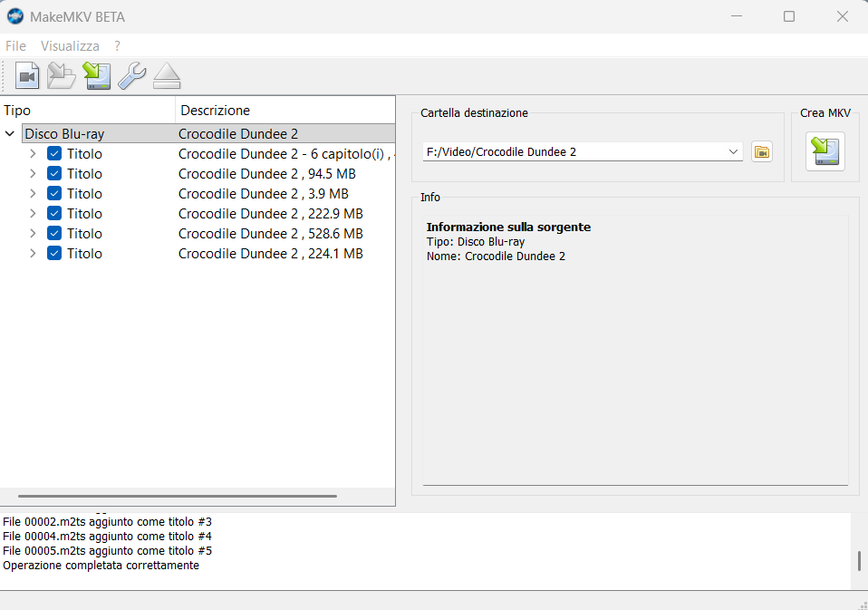Click the horizontal scrollbar under title list

pyautogui.click(x=178, y=496)
